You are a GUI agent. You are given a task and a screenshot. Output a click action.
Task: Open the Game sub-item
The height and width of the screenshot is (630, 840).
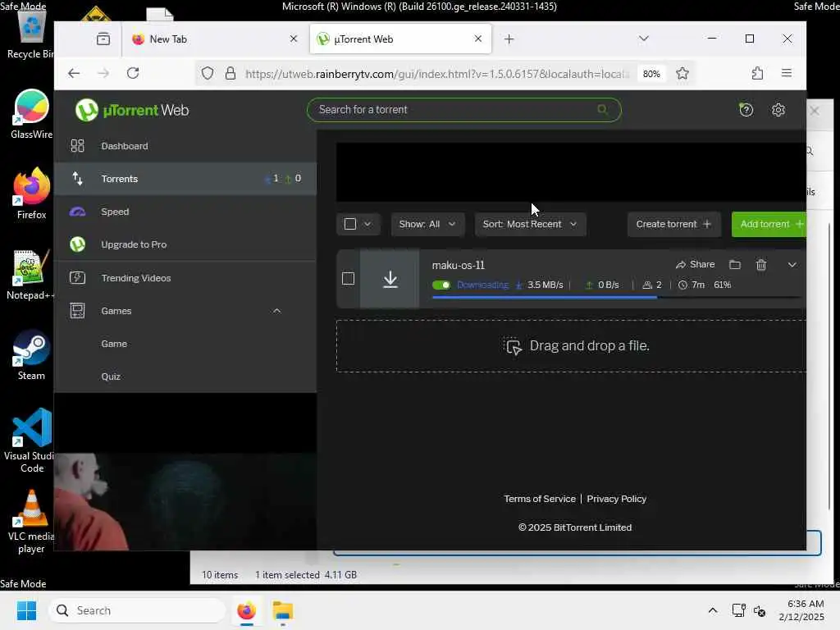click(114, 344)
